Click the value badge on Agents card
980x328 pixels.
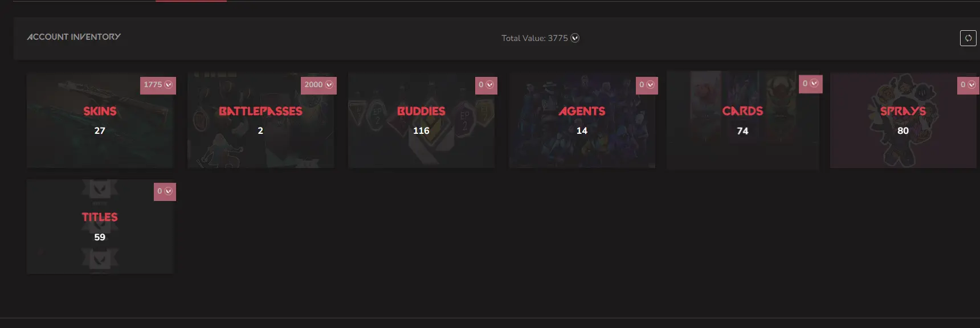[647, 85]
